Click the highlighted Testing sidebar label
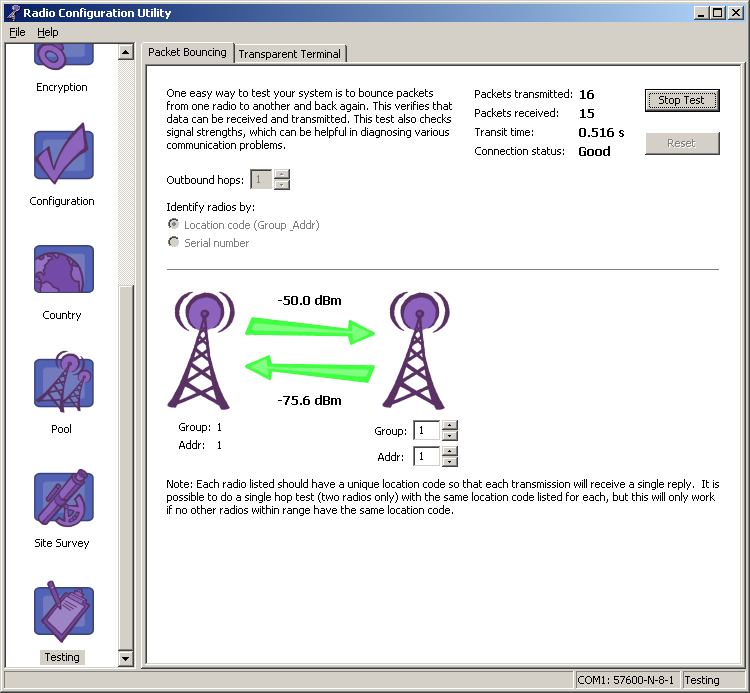The height and width of the screenshot is (693, 750). click(62, 657)
